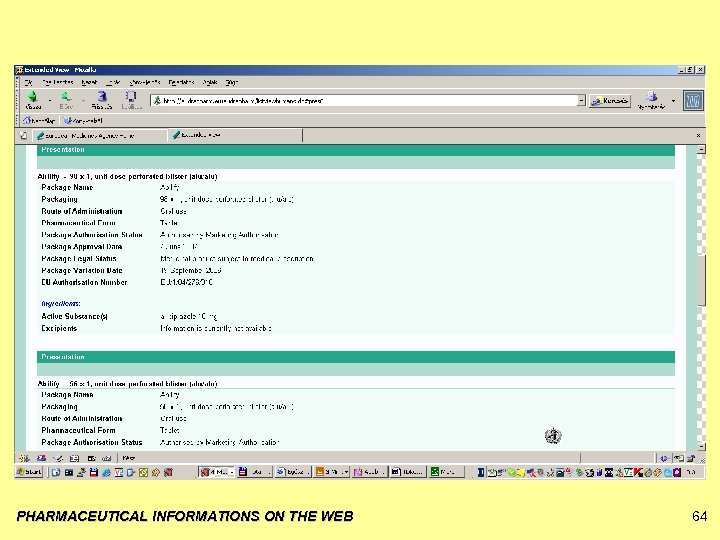Click the 'Ingredients:' heading
Image resolution: width=720 pixels, height=540 pixels.
tap(61, 304)
